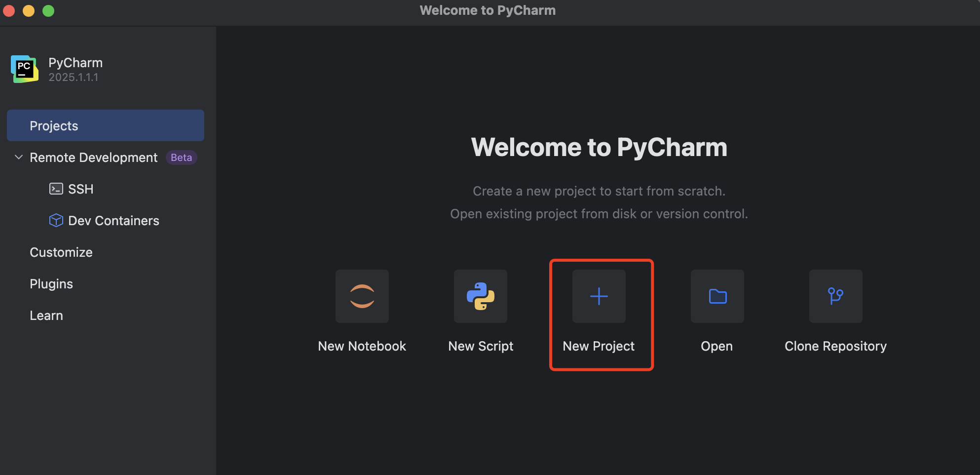
Task: Open the Customize section
Action: [x=61, y=252]
